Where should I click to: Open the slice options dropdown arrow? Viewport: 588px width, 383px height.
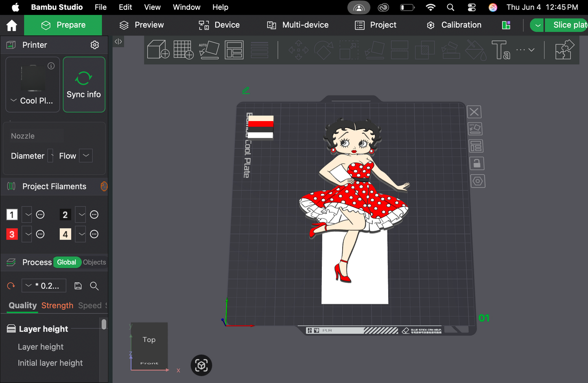(537, 25)
